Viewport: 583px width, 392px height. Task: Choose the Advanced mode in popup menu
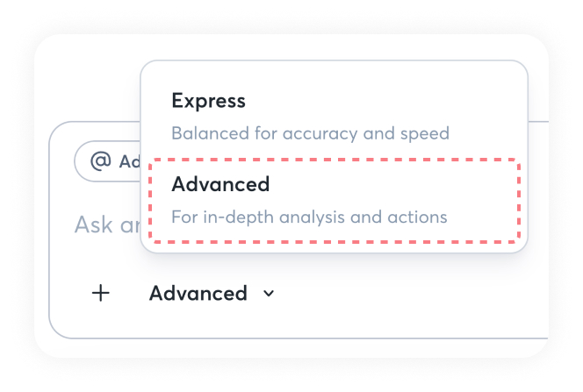pyautogui.click(x=334, y=200)
